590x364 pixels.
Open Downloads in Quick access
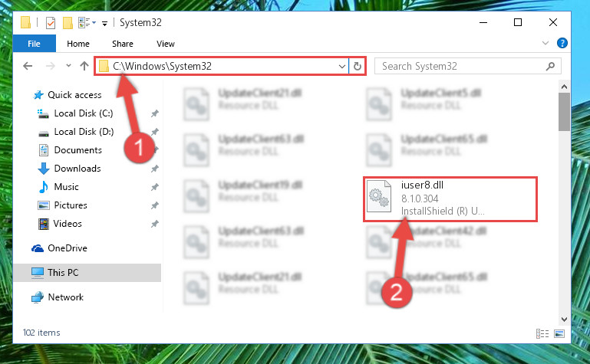(x=77, y=169)
